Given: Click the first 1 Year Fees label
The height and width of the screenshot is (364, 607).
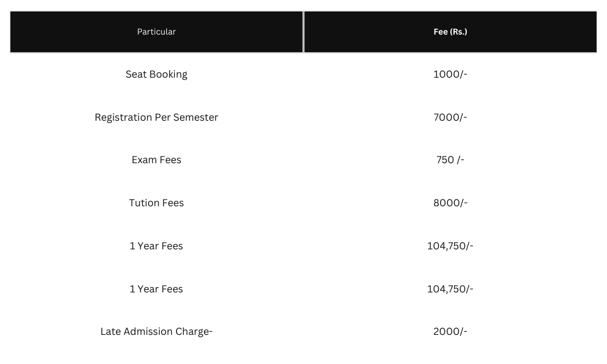Looking at the screenshot, I should tap(157, 246).
